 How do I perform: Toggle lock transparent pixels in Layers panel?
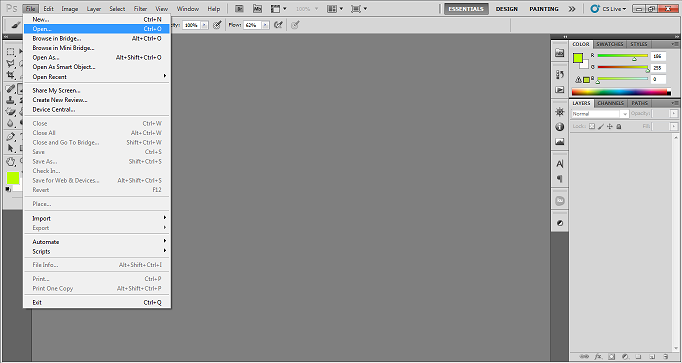pyautogui.click(x=592, y=127)
